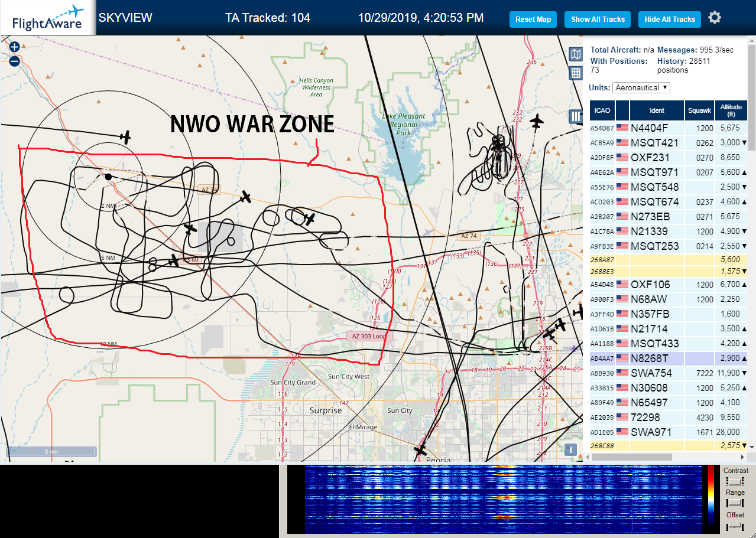Viewport: 756px width, 538px height.
Task: Select aircraft row N21339
Action: (x=669, y=231)
